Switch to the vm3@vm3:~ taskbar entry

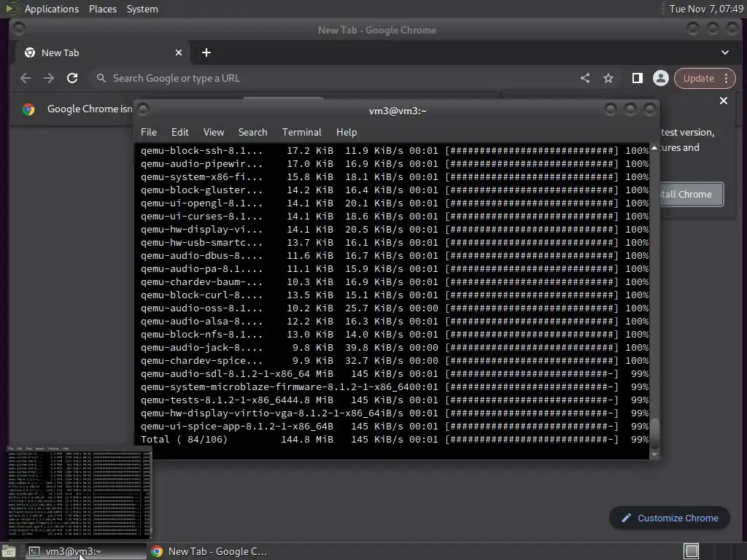click(86, 551)
